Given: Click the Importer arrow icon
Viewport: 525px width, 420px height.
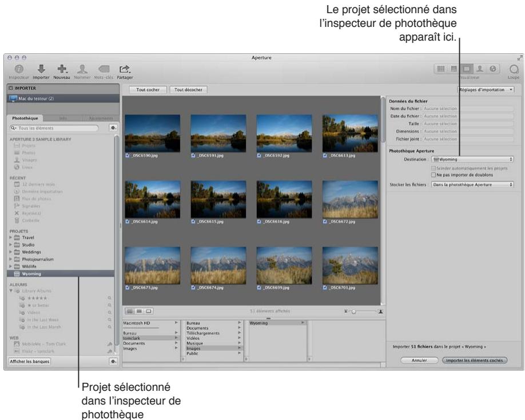Looking at the screenshot, I should coord(41,69).
